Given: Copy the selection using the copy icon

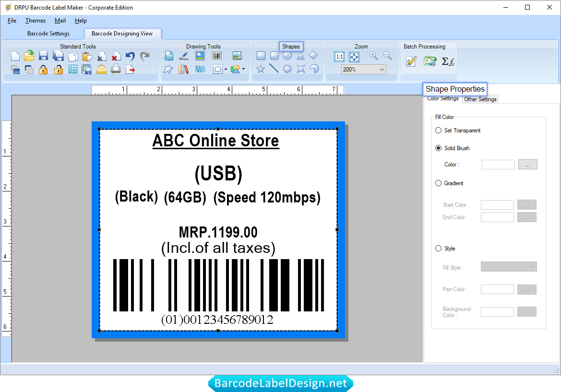Looking at the screenshot, I should pyautogui.click(x=73, y=57).
